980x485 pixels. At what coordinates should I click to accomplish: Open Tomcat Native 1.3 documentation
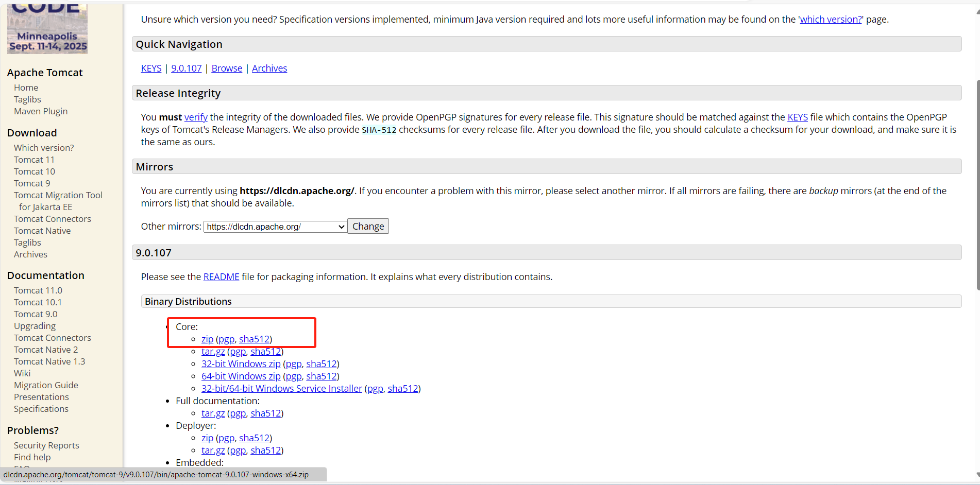[x=49, y=361]
